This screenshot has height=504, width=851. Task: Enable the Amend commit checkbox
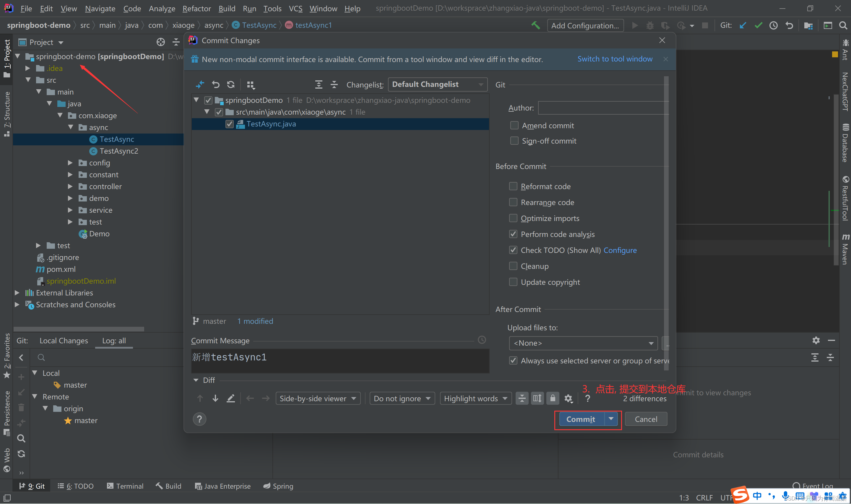click(x=514, y=126)
